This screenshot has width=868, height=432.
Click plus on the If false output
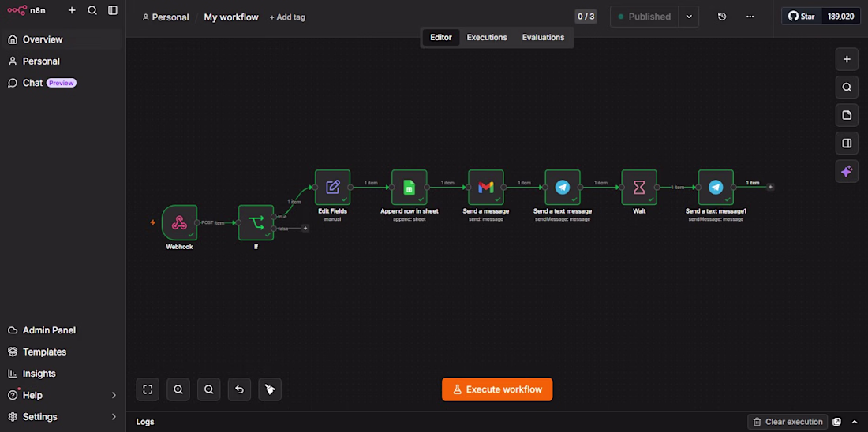tap(305, 229)
